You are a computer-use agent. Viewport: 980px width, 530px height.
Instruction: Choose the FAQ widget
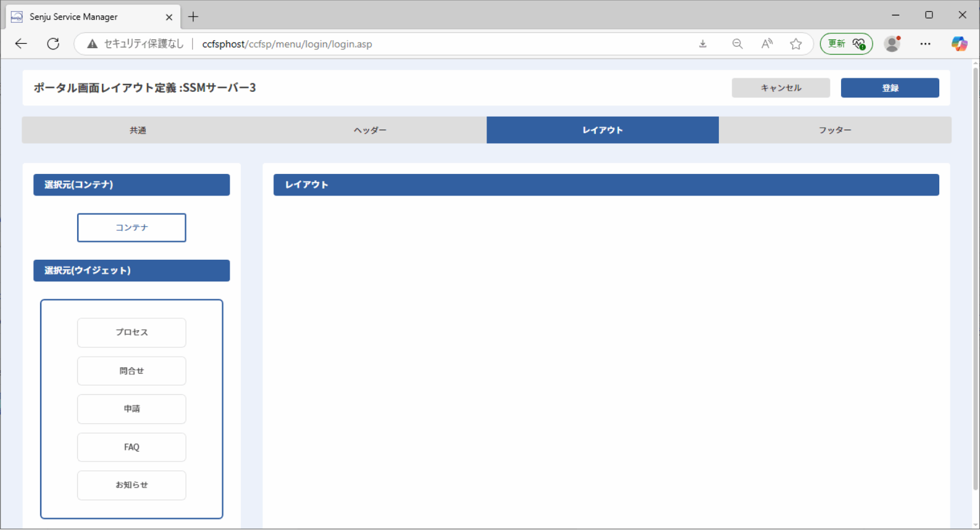tap(132, 447)
